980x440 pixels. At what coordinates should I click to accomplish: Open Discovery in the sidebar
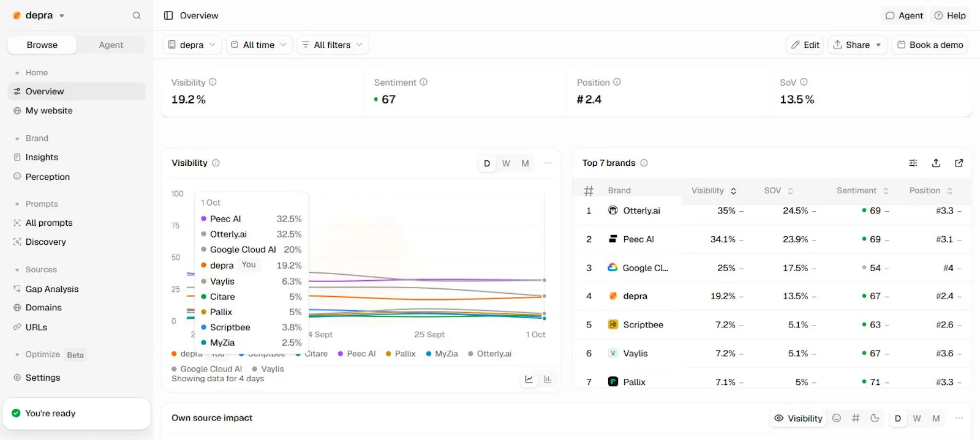click(x=77, y=242)
